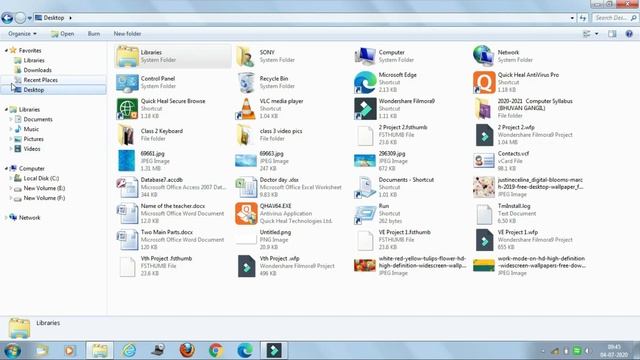Screen dimensions: 640x360
Task: Switch to Filmora9 on the taskbar
Action: click(x=274, y=351)
